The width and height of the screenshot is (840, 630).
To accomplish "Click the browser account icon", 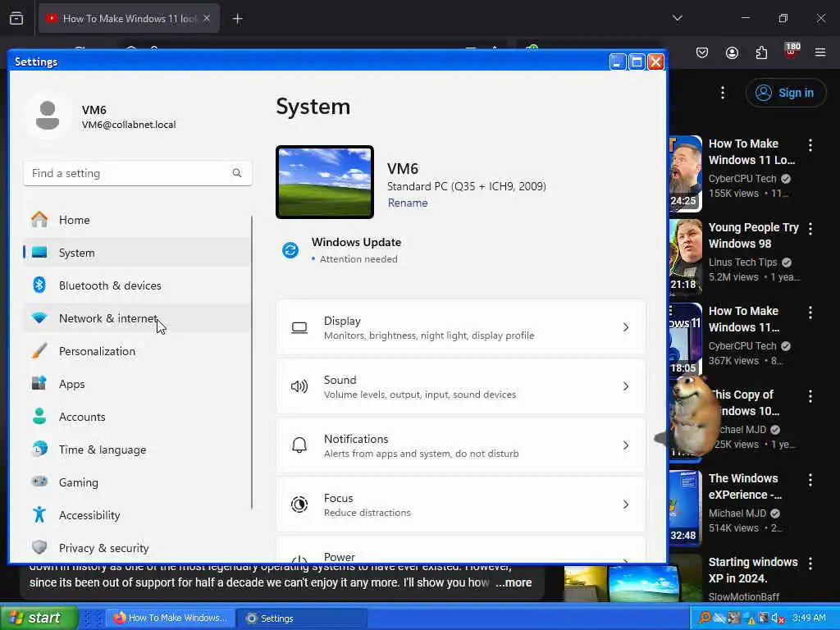I will click(x=732, y=52).
